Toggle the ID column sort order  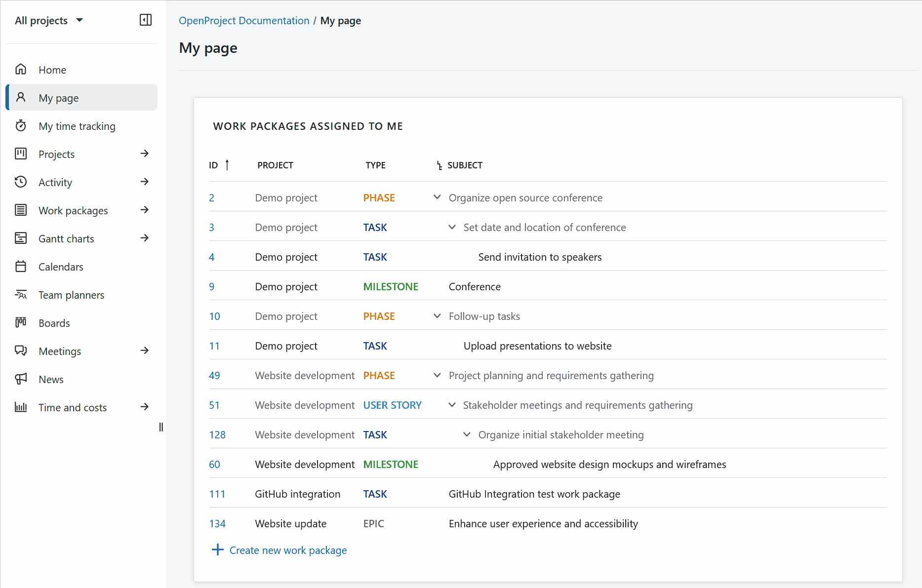pyautogui.click(x=227, y=164)
